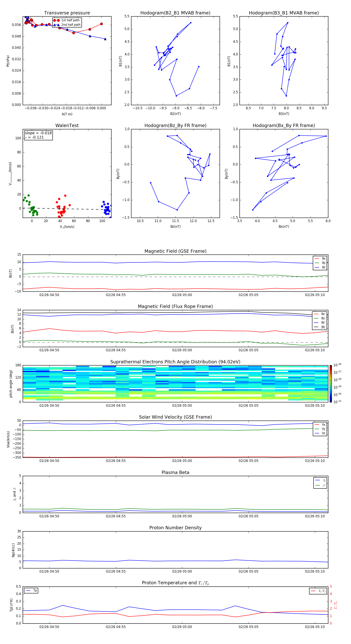Click "02/26 05:10" tick under Magnetic Field GSE plot
The height and width of the screenshot is (644, 351).
(315, 295)
